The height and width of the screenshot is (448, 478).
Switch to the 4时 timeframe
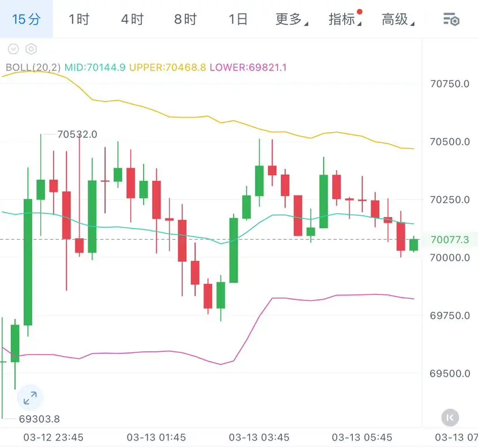point(132,19)
